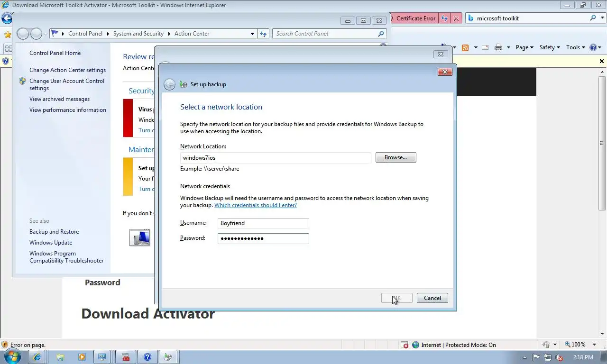Click the IE read mail icon
The width and height of the screenshot is (607, 364).
(485, 47)
